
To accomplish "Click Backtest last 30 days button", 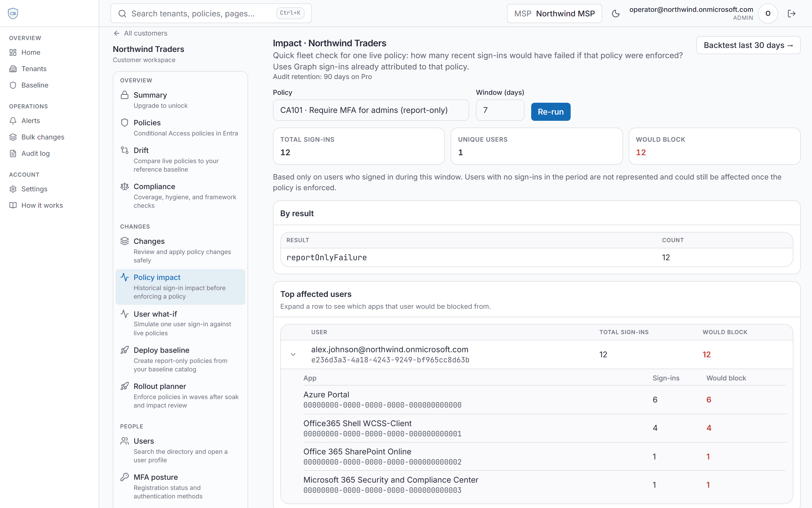I will pyautogui.click(x=748, y=45).
